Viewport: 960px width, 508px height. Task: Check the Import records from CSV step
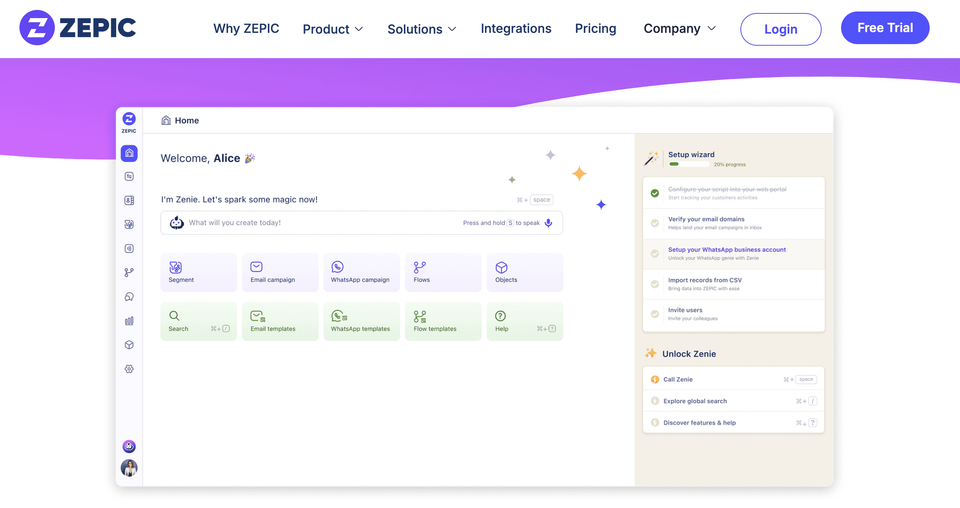[x=655, y=284]
